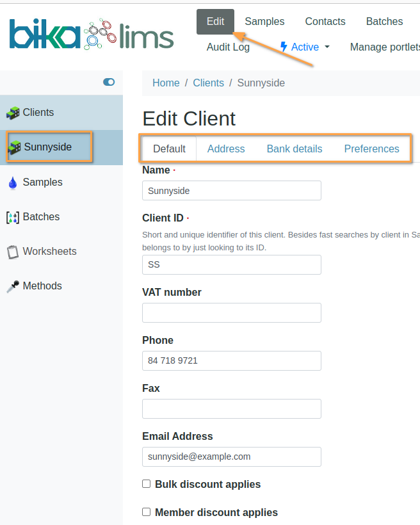
Task: Click into the VAT number field
Action: tap(231, 312)
